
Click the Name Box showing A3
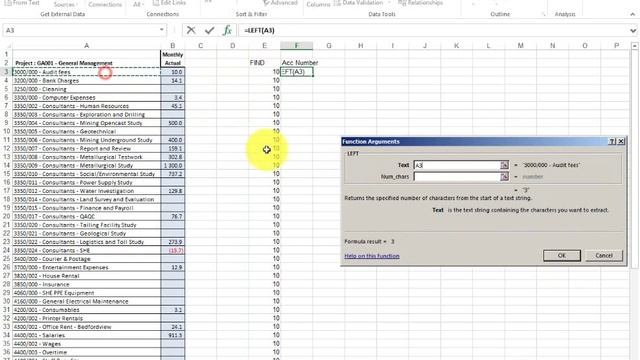coord(81,30)
